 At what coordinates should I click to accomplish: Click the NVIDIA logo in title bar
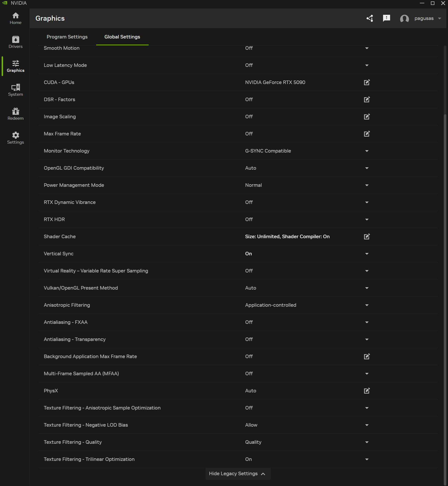tap(5, 3)
